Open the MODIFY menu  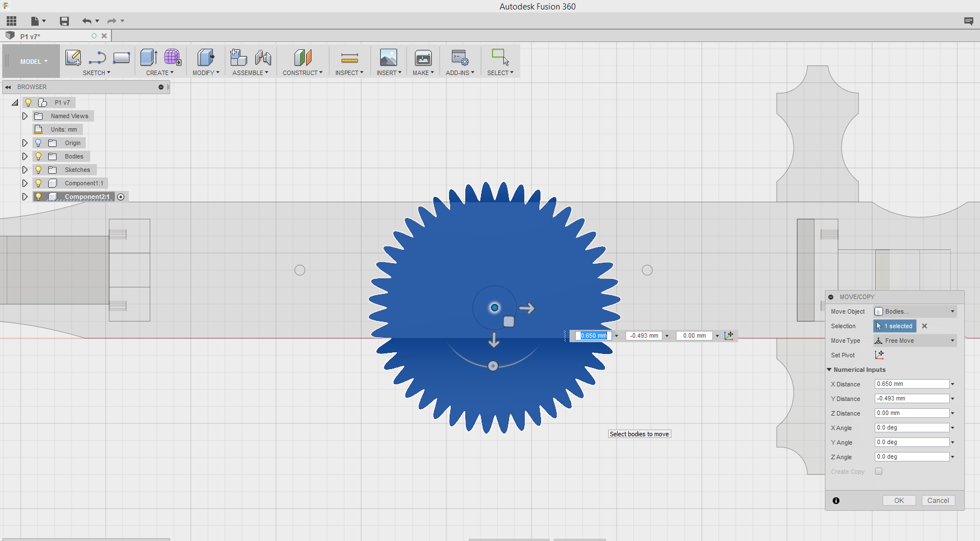pos(206,73)
